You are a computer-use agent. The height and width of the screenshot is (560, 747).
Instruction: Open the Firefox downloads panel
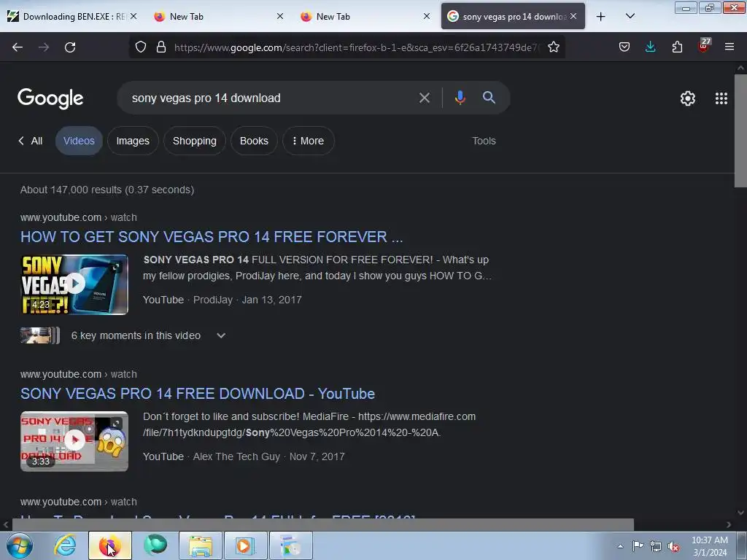tap(650, 47)
